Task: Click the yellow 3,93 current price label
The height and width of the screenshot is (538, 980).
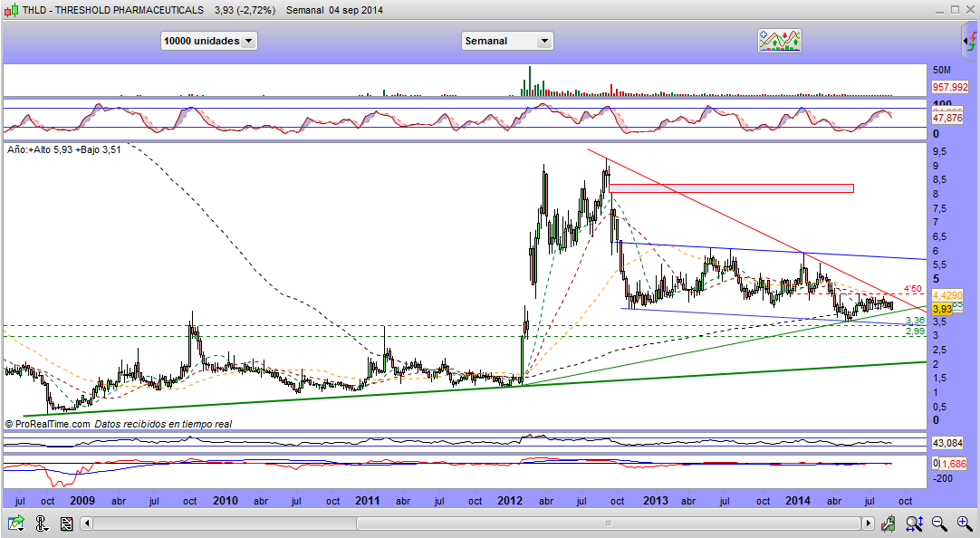Action: tap(942, 309)
